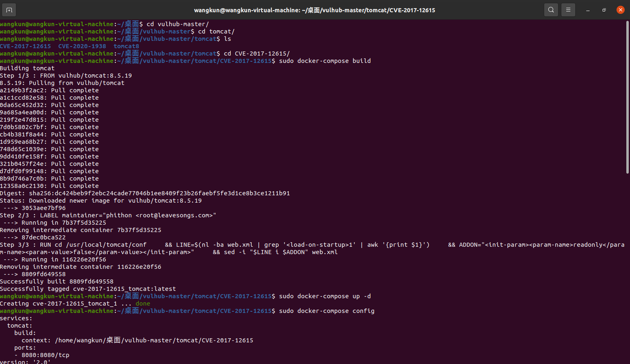Click the 8b9d746a7c0b pull complete line
630x364 pixels.
click(49, 179)
